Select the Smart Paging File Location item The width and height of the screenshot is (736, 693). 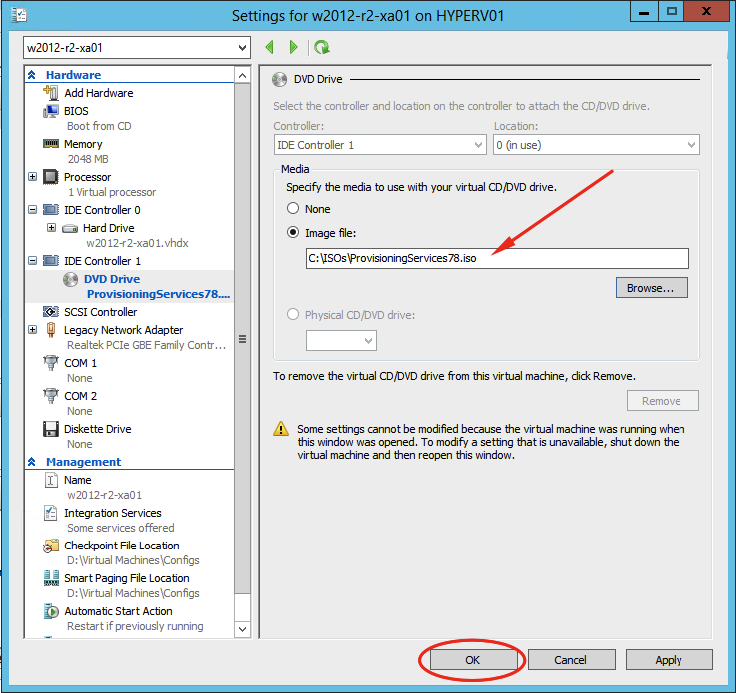click(x=127, y=578)
